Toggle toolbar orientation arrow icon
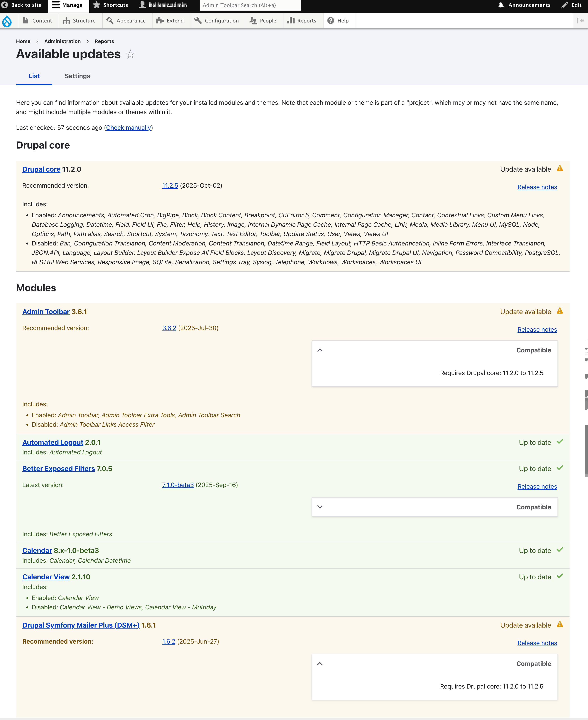The width and height of the screenshot is (588, 720). click(580, 21)
